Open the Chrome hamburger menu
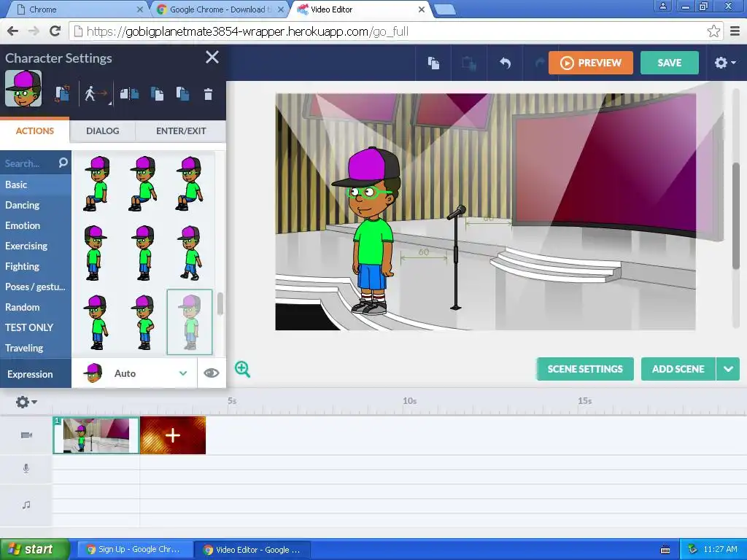 click(735, 31)
